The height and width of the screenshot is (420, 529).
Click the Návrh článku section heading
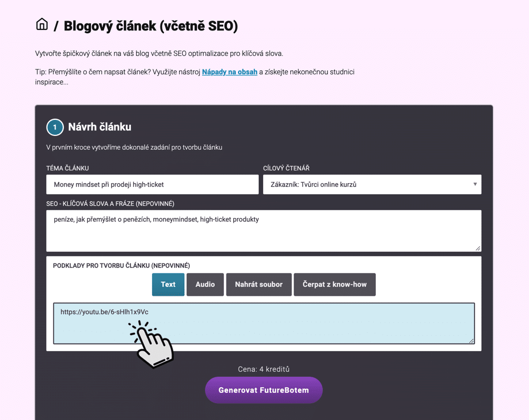99,127
